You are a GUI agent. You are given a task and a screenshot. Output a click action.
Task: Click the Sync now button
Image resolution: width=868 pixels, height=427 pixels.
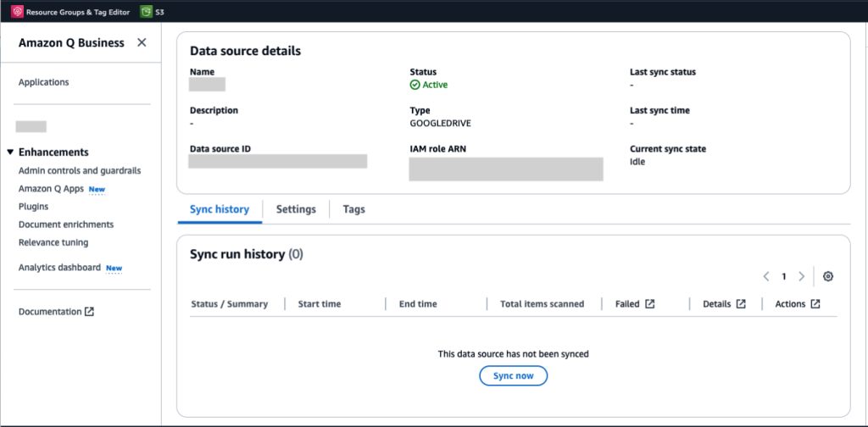513,376
